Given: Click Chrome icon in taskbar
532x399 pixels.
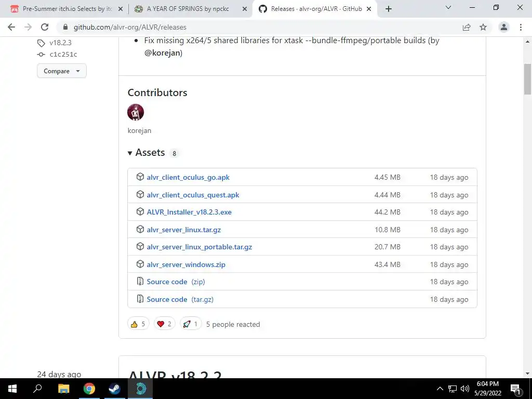Looking at the screenshot, I should (89, 389).
